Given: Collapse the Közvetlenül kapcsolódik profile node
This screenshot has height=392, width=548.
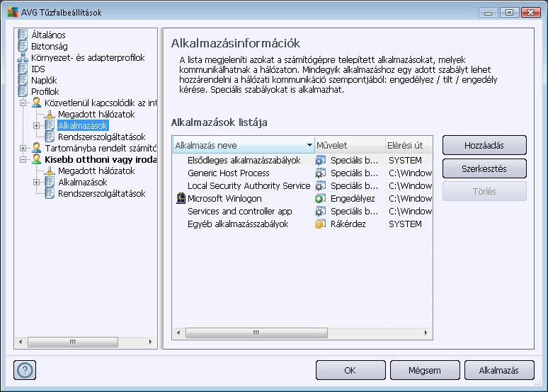Looking at the screenshot, I should pyautogui.click(x=23, y=103).
